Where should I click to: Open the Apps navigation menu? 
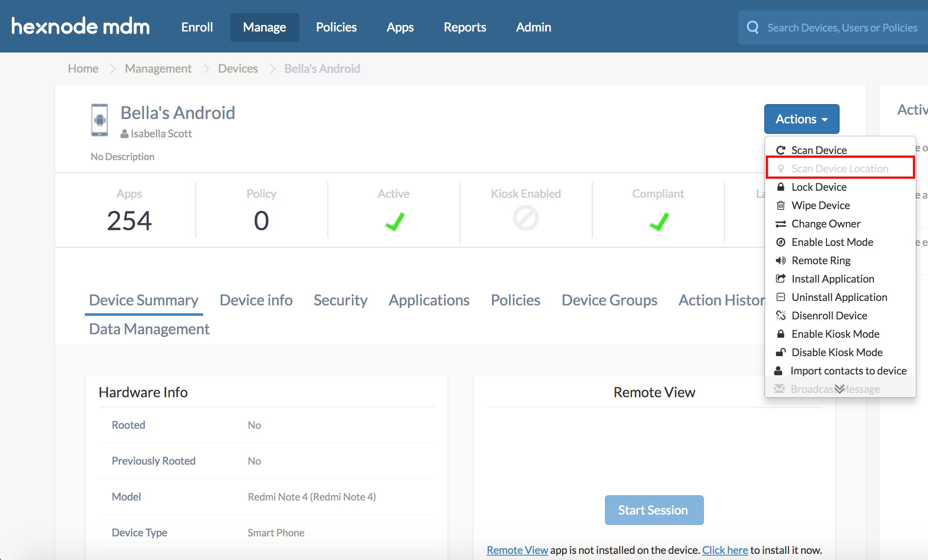pyautogui.click(x=400, y=27)
